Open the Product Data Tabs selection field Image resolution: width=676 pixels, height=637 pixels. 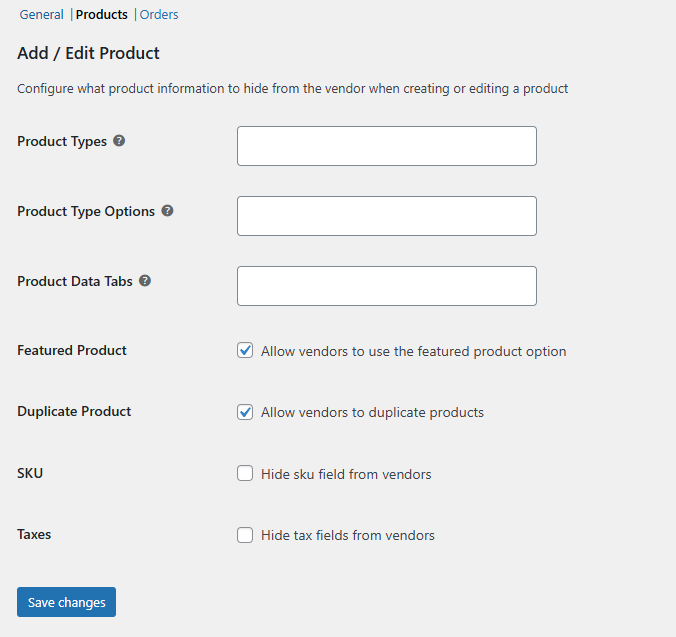click(387, 286)
